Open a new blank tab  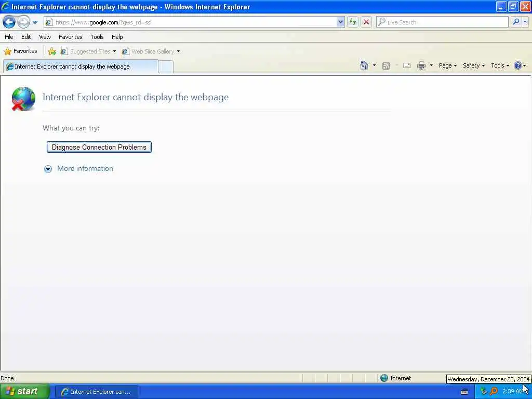click(x=166, y=67)
